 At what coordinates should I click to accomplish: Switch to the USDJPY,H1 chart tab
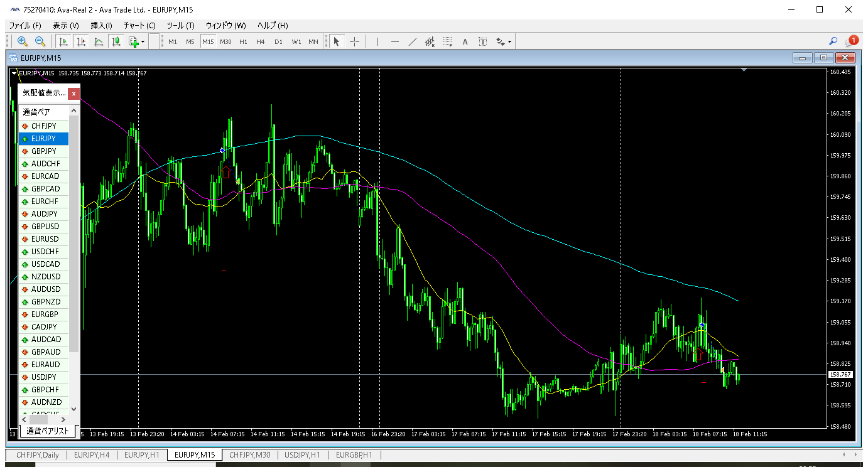(x=303, y=455)
